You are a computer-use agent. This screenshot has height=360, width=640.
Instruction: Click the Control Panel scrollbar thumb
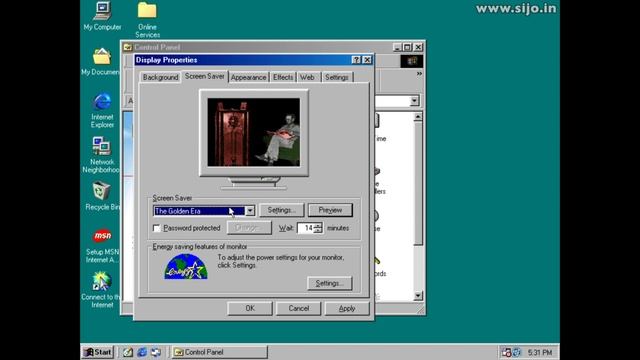[x=418, y=183]
